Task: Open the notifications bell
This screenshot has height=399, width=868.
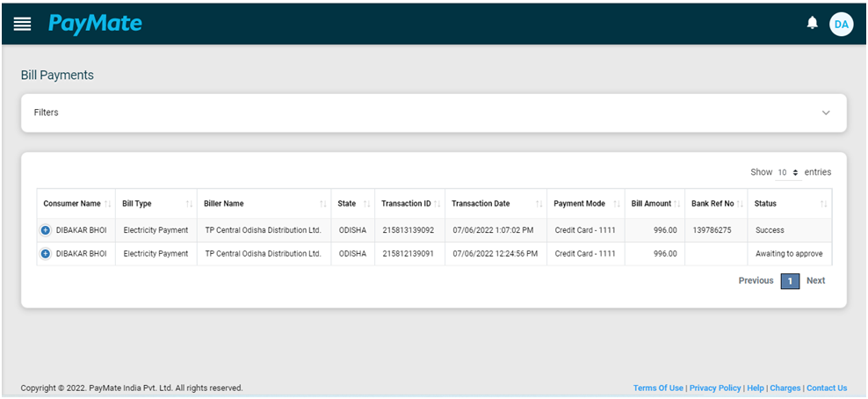Action: click(812, 23)
